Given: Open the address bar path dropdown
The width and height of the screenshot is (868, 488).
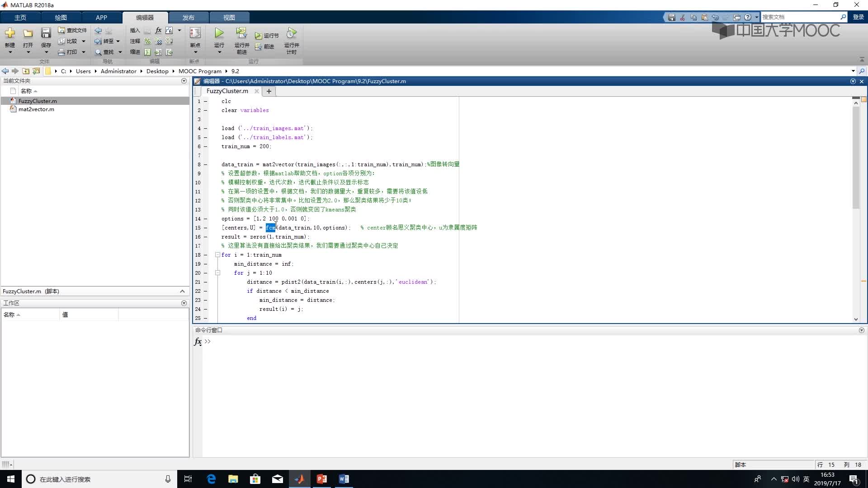Looking at the screenshot, I should [x=853, y=71].
